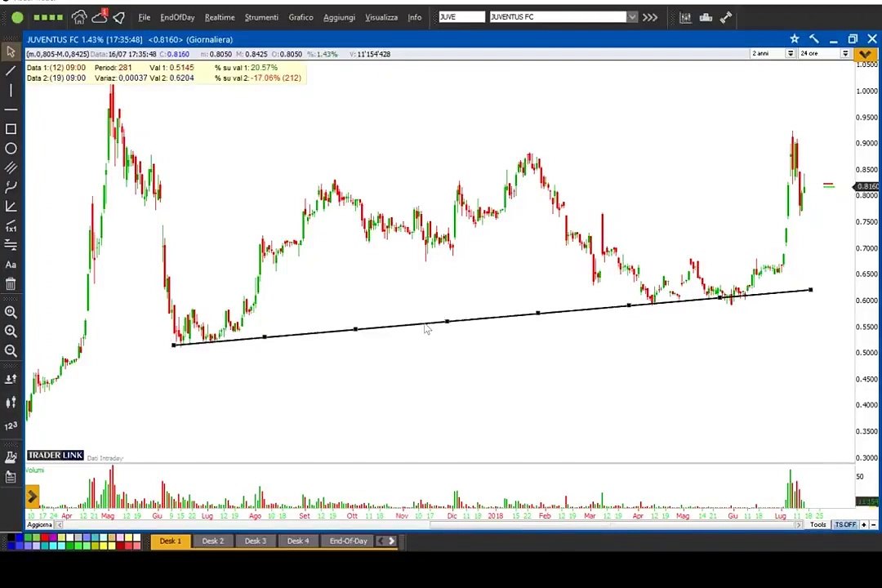The image size is (882, 588).
Task: Open the cloud notification with red badge
Action: (x=100, y=17)
